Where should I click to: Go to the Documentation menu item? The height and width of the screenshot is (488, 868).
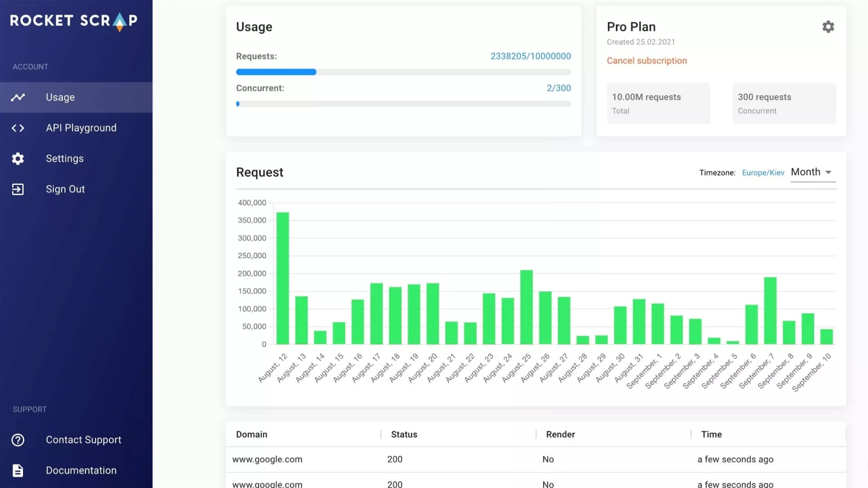[81, 470]
